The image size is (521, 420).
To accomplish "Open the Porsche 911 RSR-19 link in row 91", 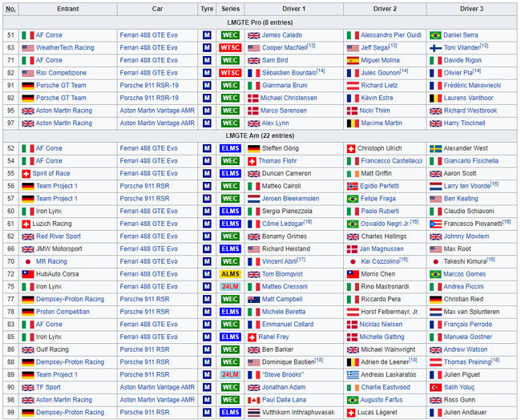I will pos(149,86).
